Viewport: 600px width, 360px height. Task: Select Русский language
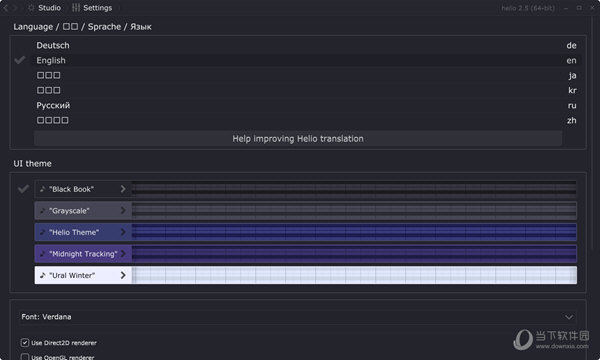coord(306,105)
